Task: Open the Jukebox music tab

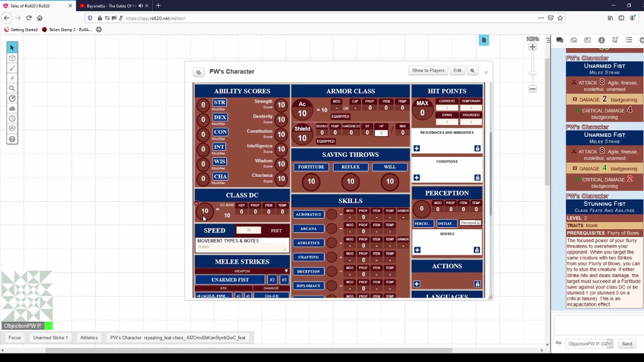Action: 615,40
